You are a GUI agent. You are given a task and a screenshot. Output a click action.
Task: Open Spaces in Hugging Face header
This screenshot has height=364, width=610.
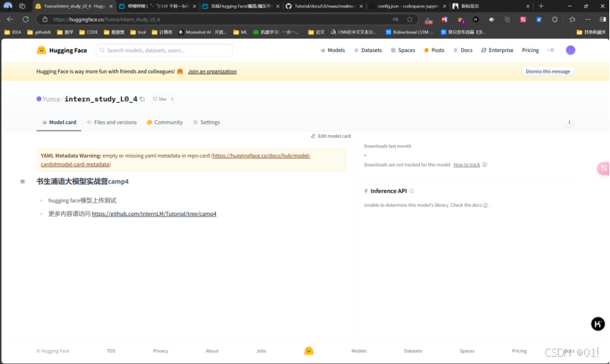[x=403, y=50]
